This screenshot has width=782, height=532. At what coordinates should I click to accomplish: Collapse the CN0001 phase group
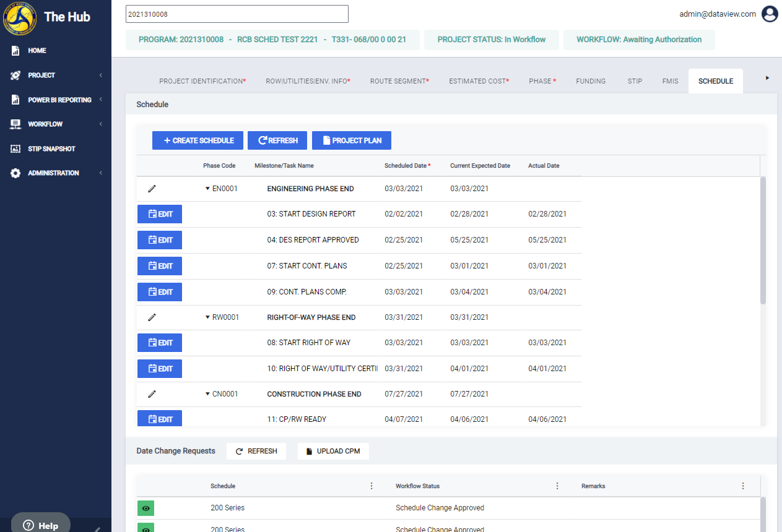207,394
